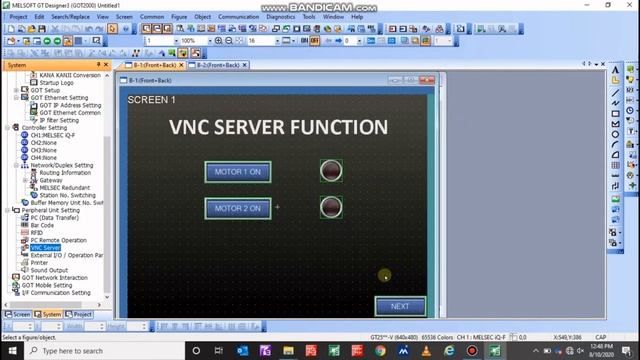The height and width of the screenshot is (360, 640).
Task: Select the Sound Output tree item
Action: (x=49, y=270)
